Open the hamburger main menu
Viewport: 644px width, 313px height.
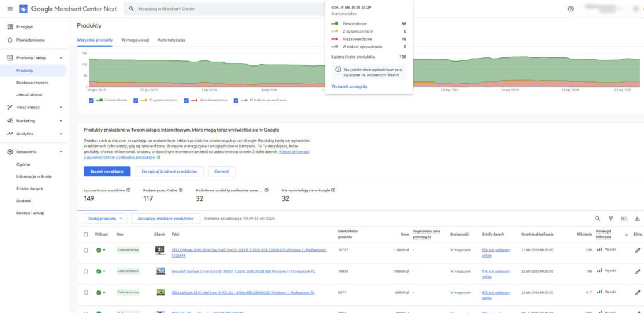[9, 9]
